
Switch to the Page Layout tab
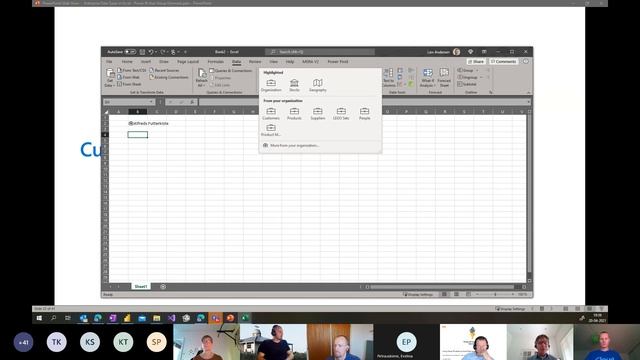point(188,62)
